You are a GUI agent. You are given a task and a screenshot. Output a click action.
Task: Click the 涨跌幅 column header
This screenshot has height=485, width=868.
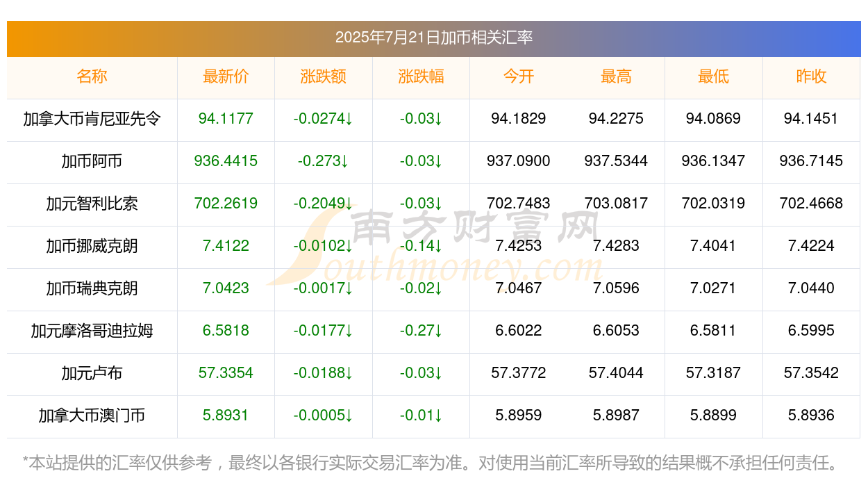pos(421,76)
